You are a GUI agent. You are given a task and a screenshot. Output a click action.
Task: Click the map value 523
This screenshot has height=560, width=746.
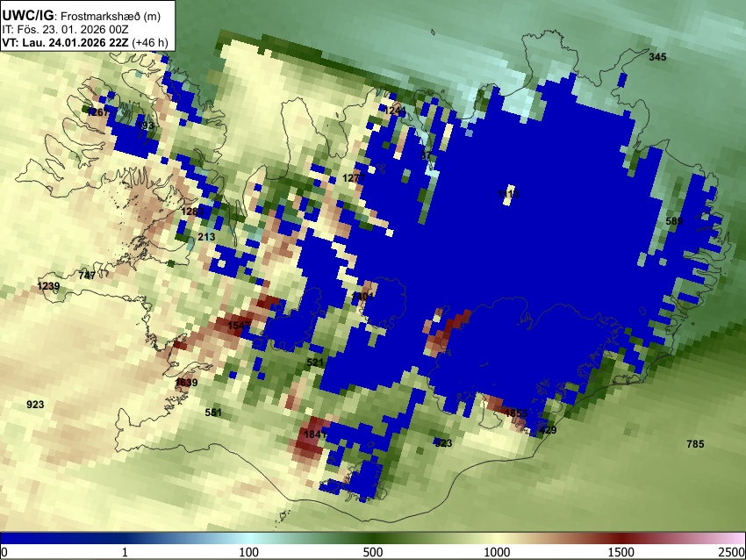tap(443, 443)
